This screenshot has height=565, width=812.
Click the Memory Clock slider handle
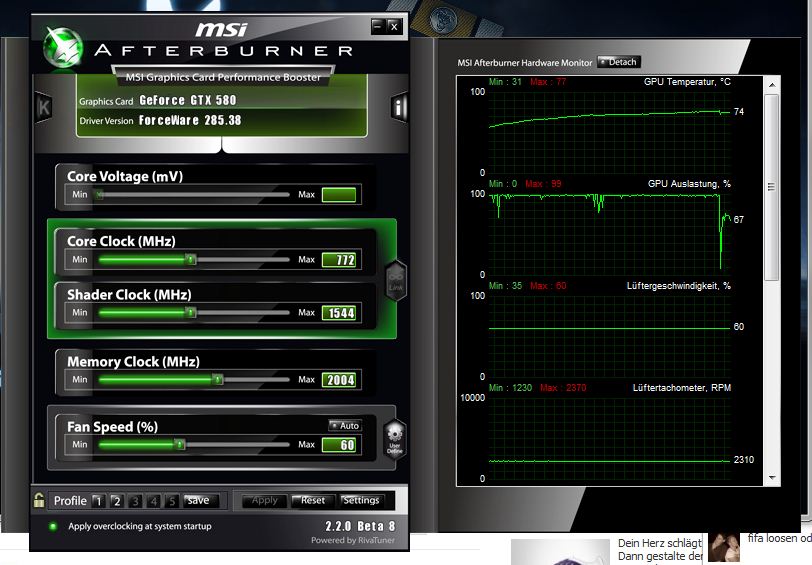click(218, 380)
